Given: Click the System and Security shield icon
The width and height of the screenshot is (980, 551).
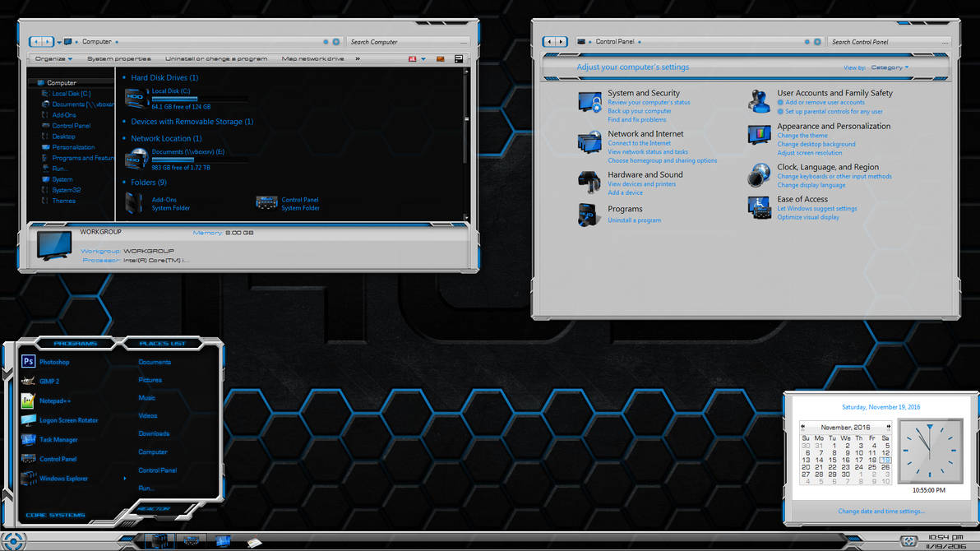Looking at the screenshot, I should (589, 100).
